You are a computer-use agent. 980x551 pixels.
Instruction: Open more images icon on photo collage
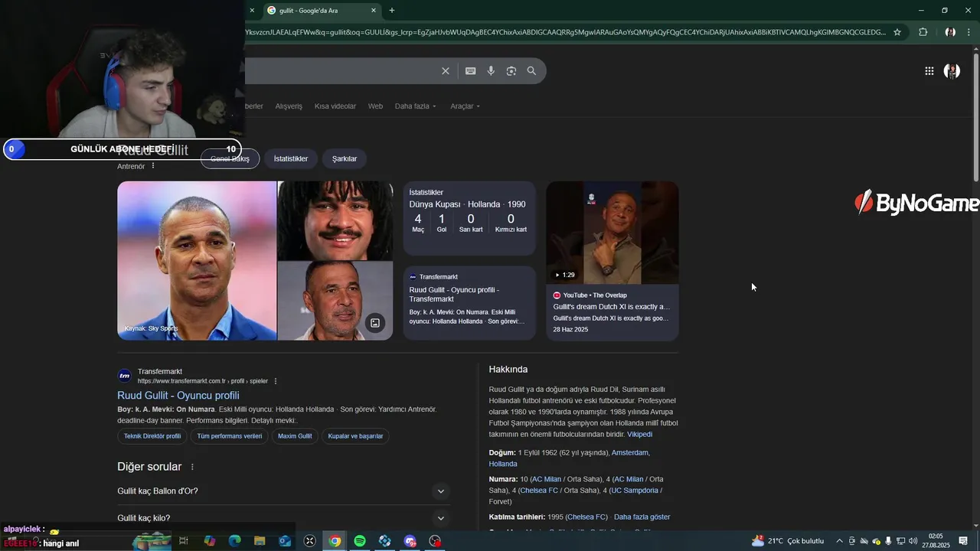375,323
